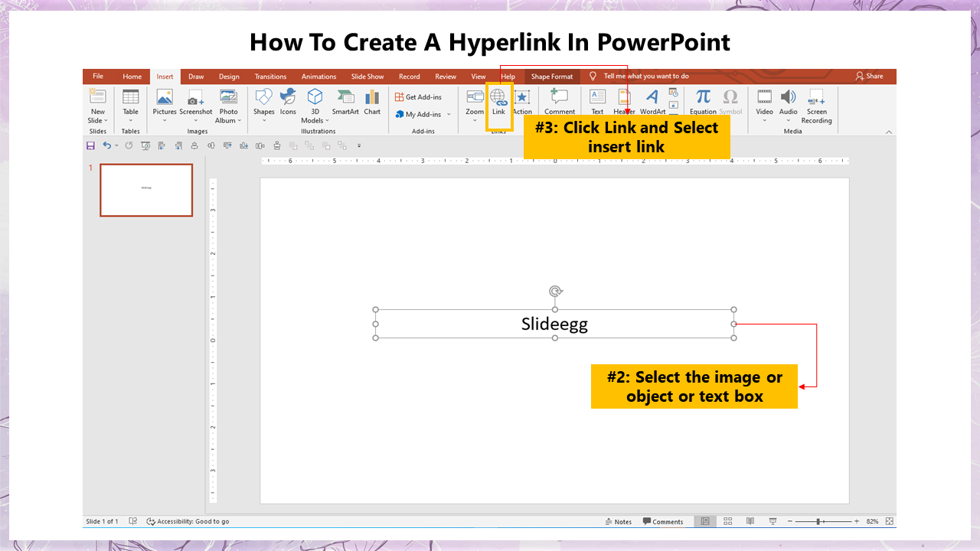The height and width of the screenshot is (551, 980).
Task: Switch to the Design tab
Action: coord(229,77)
